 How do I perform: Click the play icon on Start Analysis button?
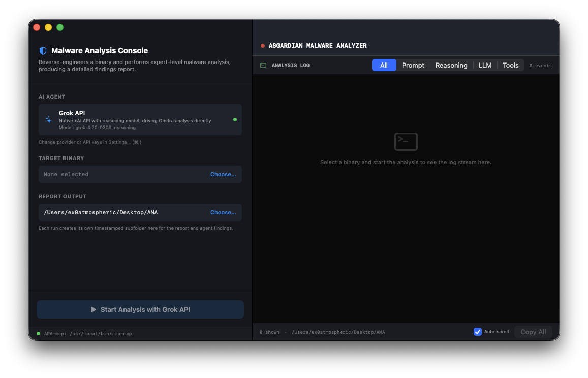94,310
